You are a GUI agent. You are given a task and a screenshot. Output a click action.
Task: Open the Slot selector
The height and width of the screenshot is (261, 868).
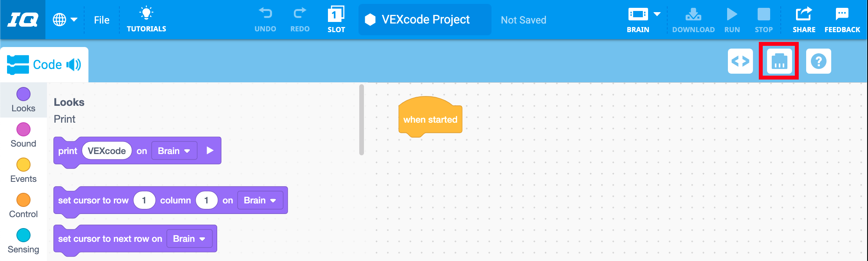336,19
